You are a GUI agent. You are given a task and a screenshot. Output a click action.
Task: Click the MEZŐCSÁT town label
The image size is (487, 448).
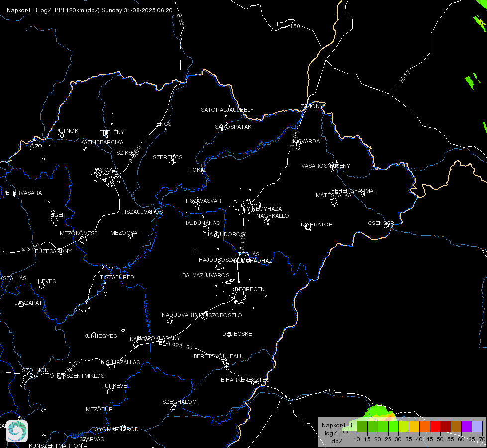(125, 233)
